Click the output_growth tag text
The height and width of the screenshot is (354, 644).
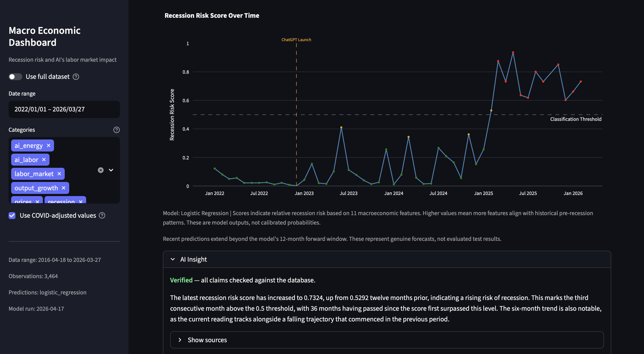36,188
